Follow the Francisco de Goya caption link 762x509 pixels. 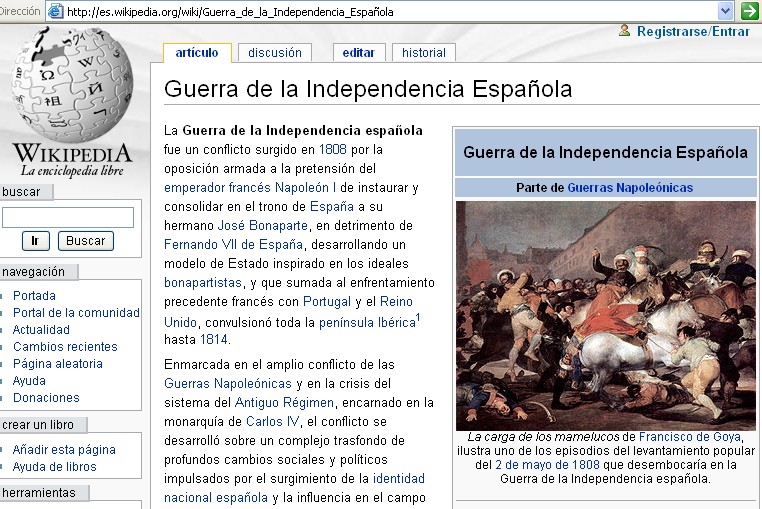click(x=690, y=437)
